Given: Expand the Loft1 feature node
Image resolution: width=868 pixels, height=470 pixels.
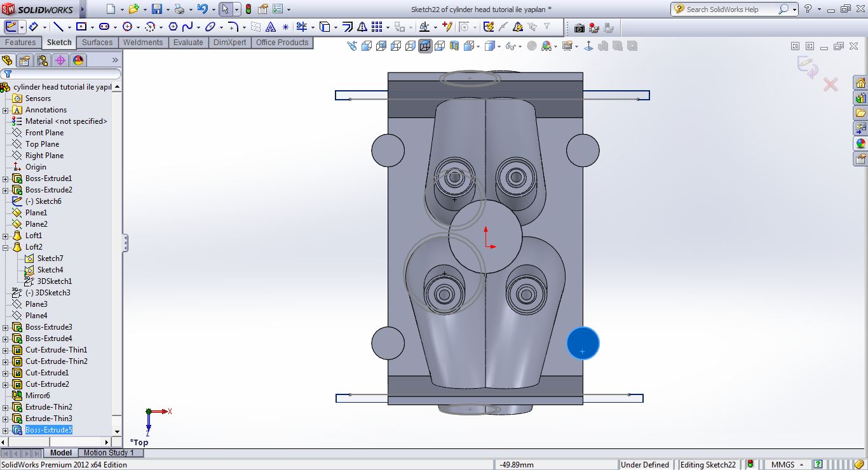Looking at the screenshot, I should (6, 236).
